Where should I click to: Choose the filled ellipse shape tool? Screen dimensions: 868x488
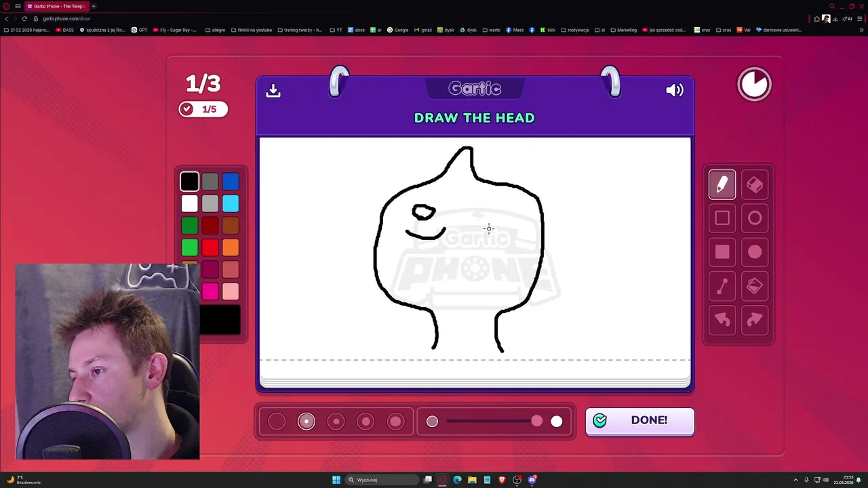(755, 252)
